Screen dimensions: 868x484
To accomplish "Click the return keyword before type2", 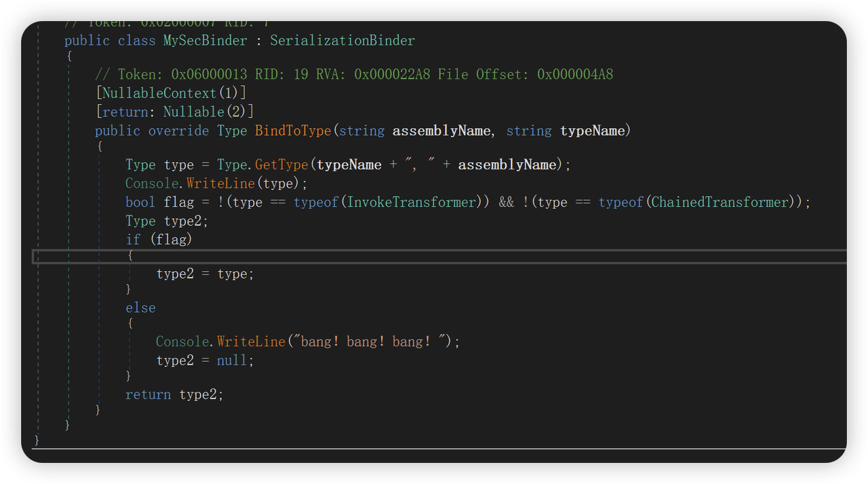I will (x=148, y=395).
